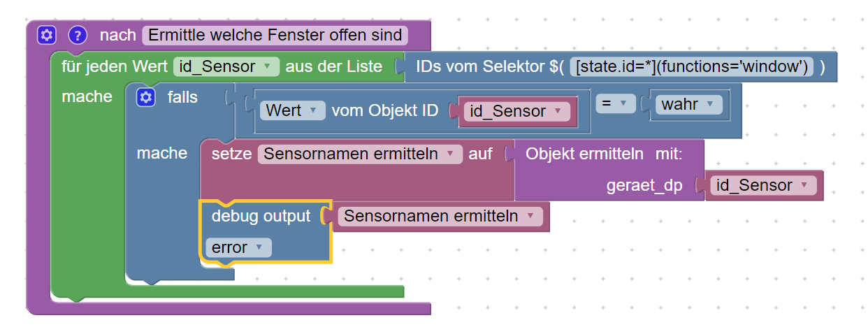Open the id_Sensor loop variable dropdown
This screenshot has height=327, width=868.
[x=226, y=67]
